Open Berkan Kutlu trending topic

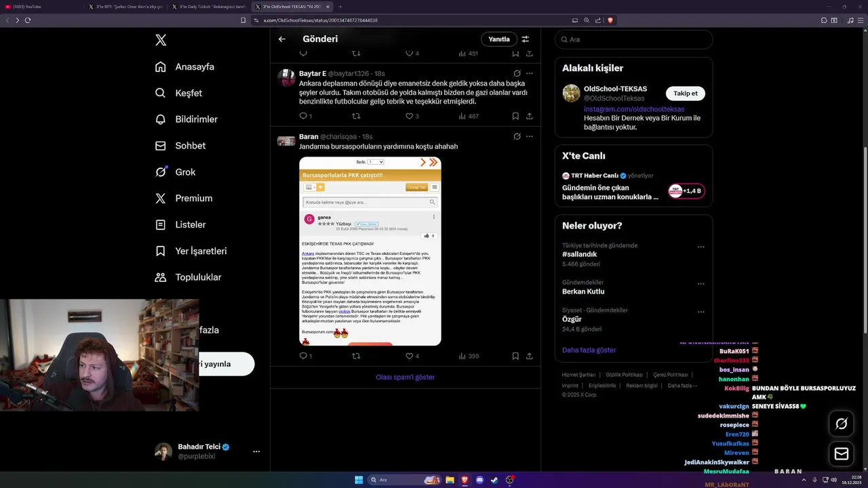(583, 291)
